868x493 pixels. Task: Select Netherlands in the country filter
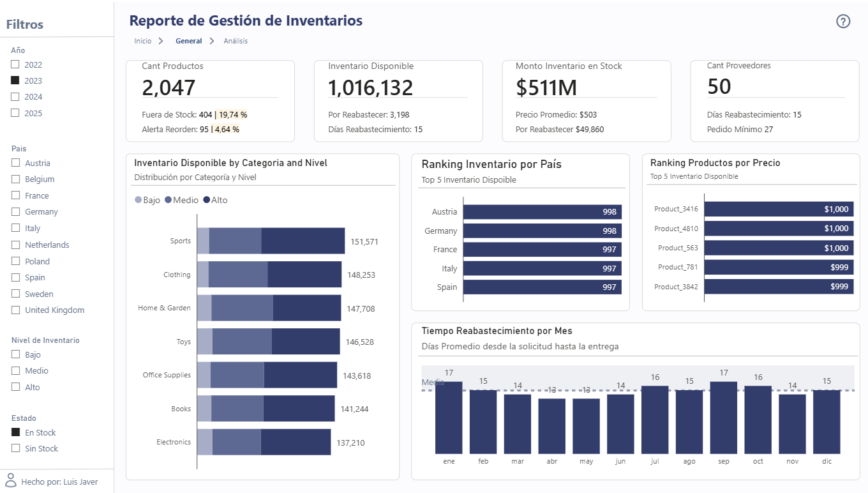click(16, 245)
